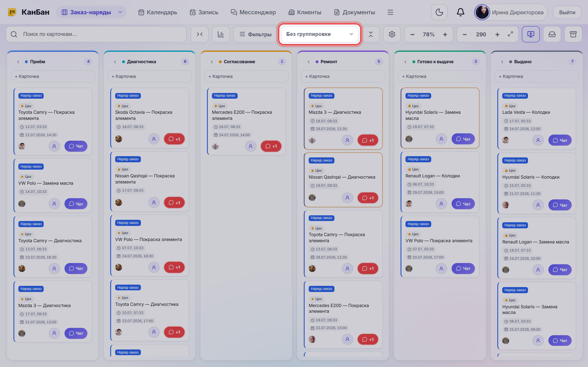Collapse the Приём column chevron
This screenshot has height=367, width=588.
coord(18,62)
